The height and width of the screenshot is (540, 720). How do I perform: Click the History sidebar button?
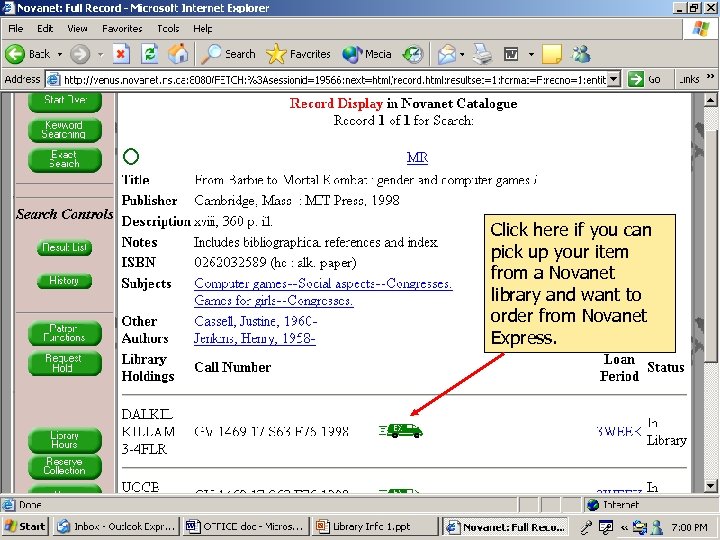coord(64,281)
